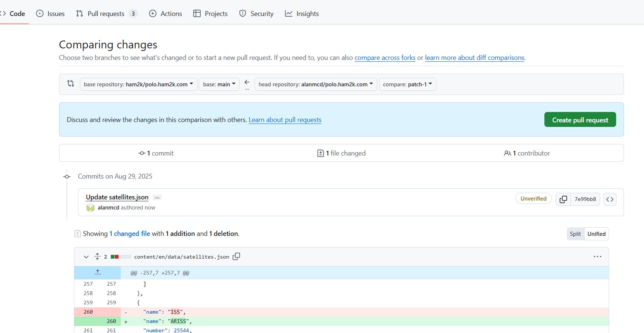Go to the Actions tab
Screen dimensions: 644x333
tap(165, 14)
